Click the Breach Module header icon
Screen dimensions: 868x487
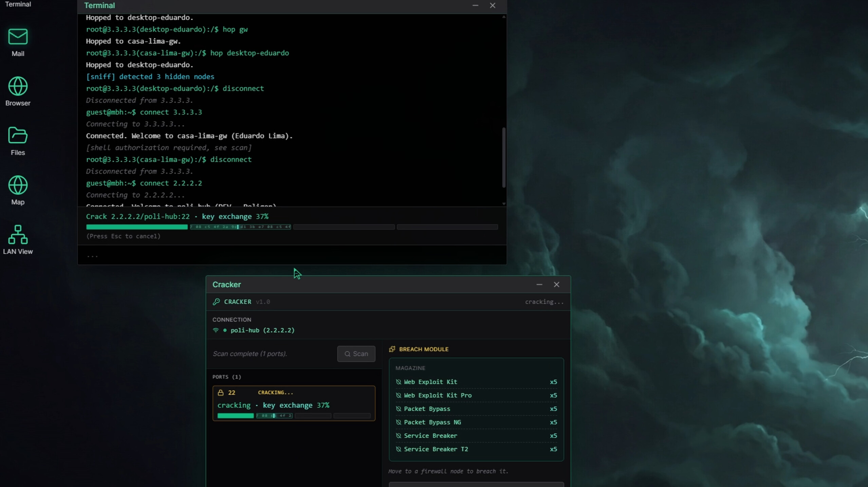[x=392, y=349]
